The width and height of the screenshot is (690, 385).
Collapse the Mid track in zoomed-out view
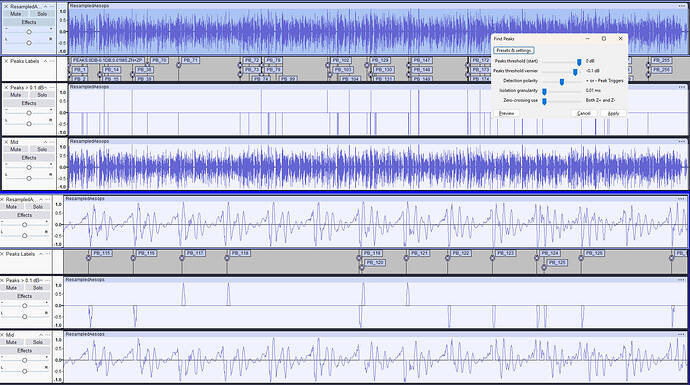point(45,142)
